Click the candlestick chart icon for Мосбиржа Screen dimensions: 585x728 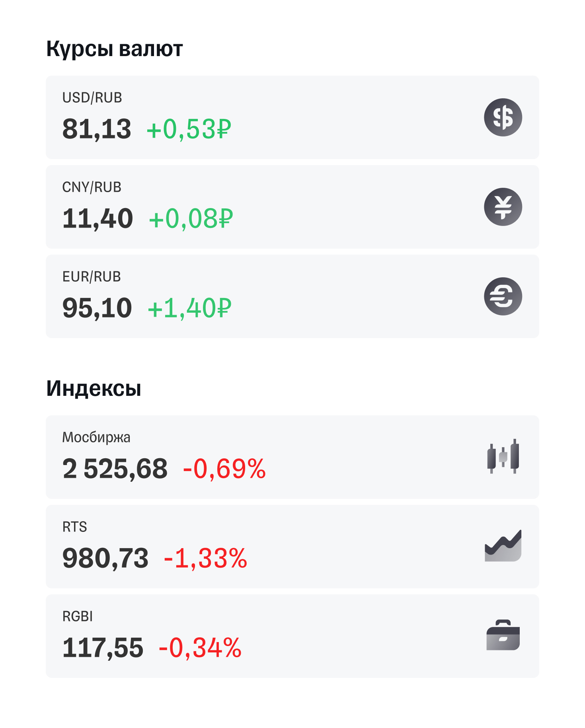point(503,457)
